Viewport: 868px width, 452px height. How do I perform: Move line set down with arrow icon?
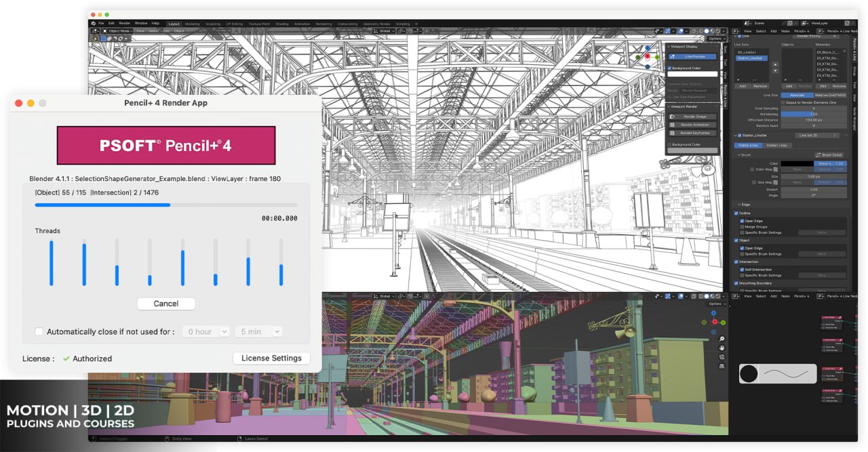coord(775,70)
